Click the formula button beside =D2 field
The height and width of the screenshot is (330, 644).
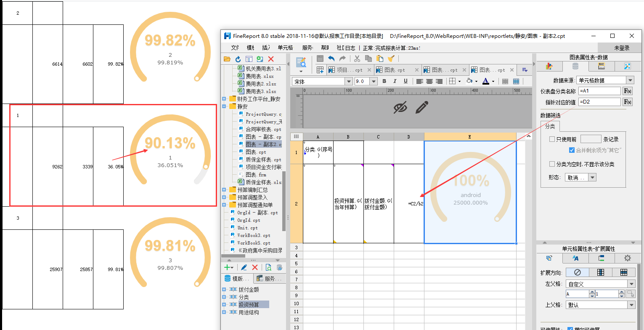(628, 102)
